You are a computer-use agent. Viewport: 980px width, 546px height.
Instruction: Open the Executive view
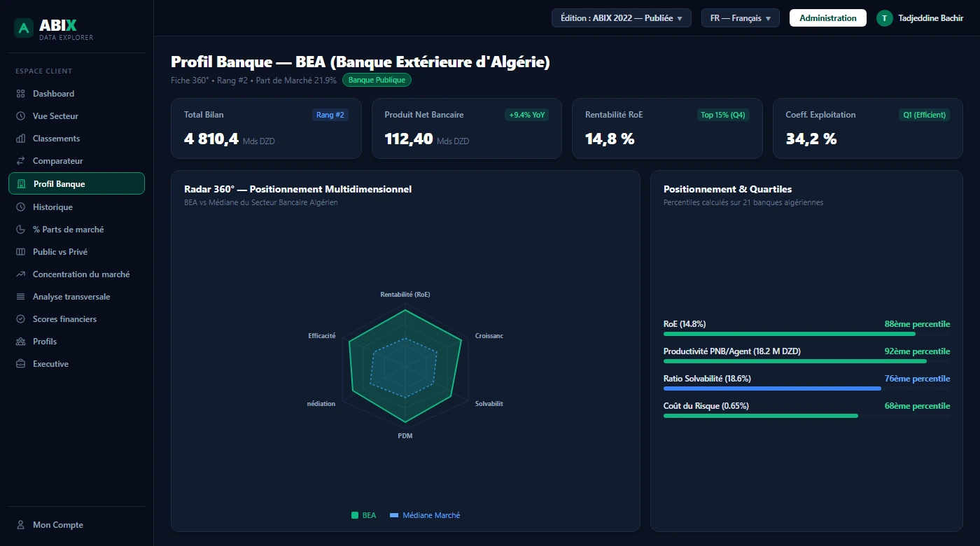[x=77, y=364]
